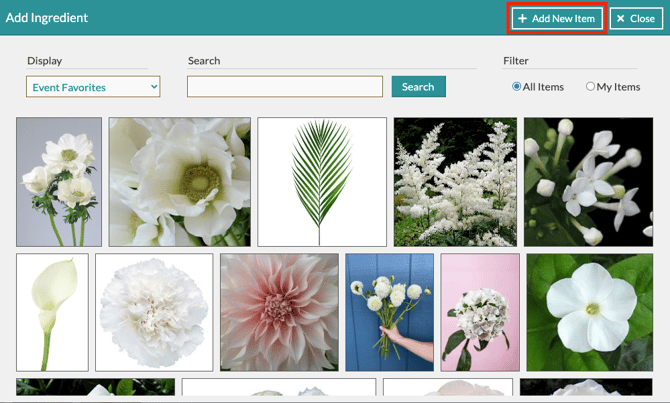Pick the white anemone stems thumbnail
This screenshot has height=403, width=670.
[x=59, y=182]
